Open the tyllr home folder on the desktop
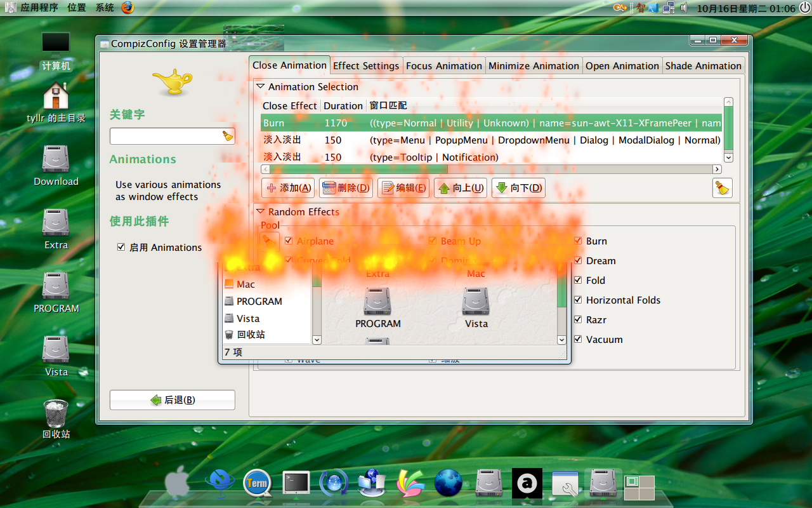The image size is (812, 508). coord(56,102)
